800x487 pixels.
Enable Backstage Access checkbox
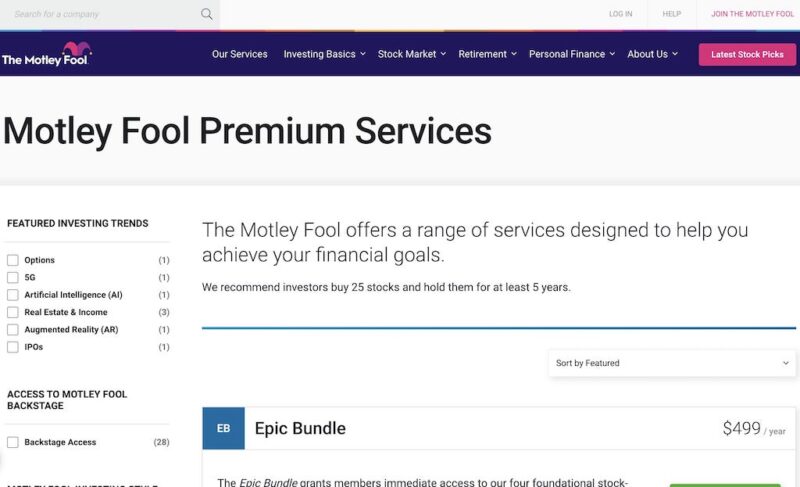(x=13, y=442)
